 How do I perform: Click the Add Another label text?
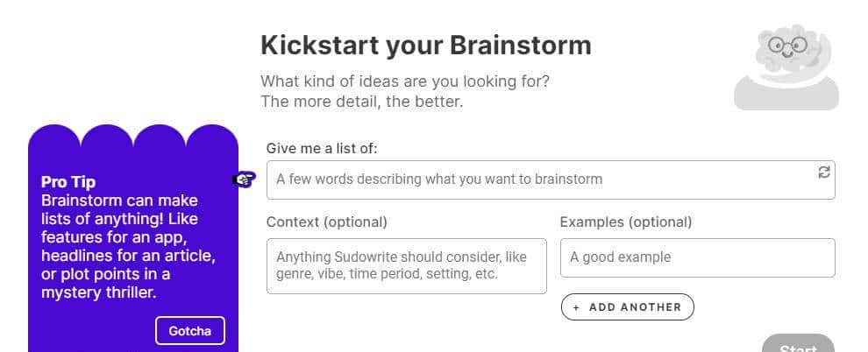635,307
